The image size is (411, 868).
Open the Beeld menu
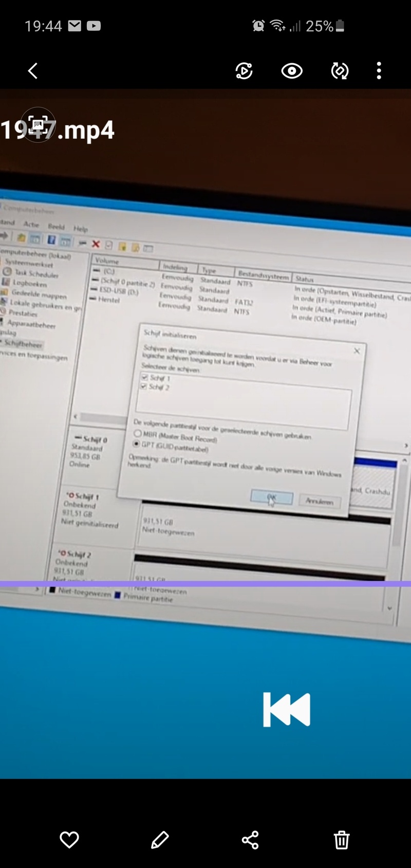point(57,227)
